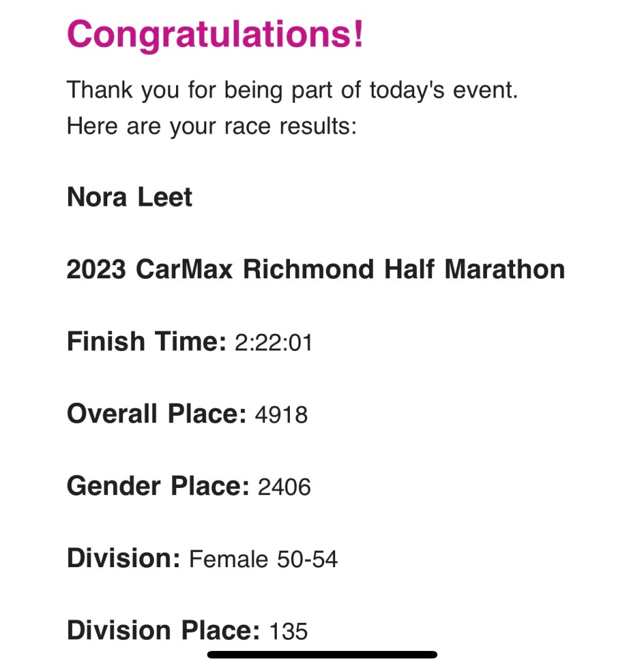Click the Division label
Viewport: 644px width, 670px height.
click(x=123, y=558)
